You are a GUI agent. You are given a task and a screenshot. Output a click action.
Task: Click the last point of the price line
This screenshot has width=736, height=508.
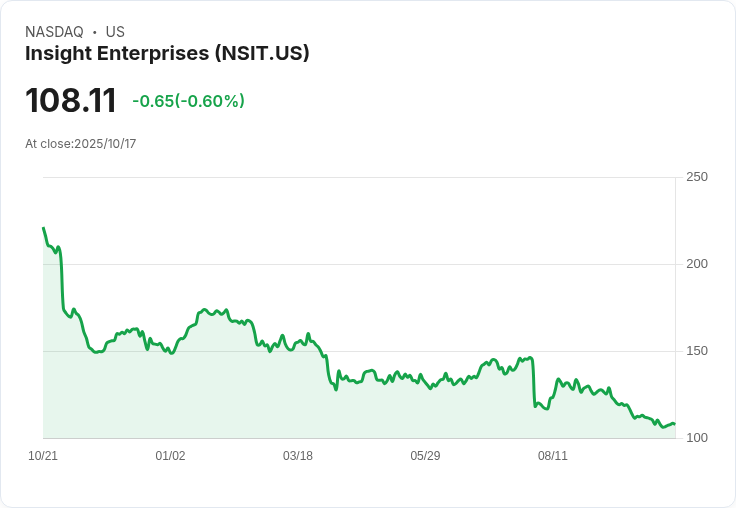click(674, 424)
